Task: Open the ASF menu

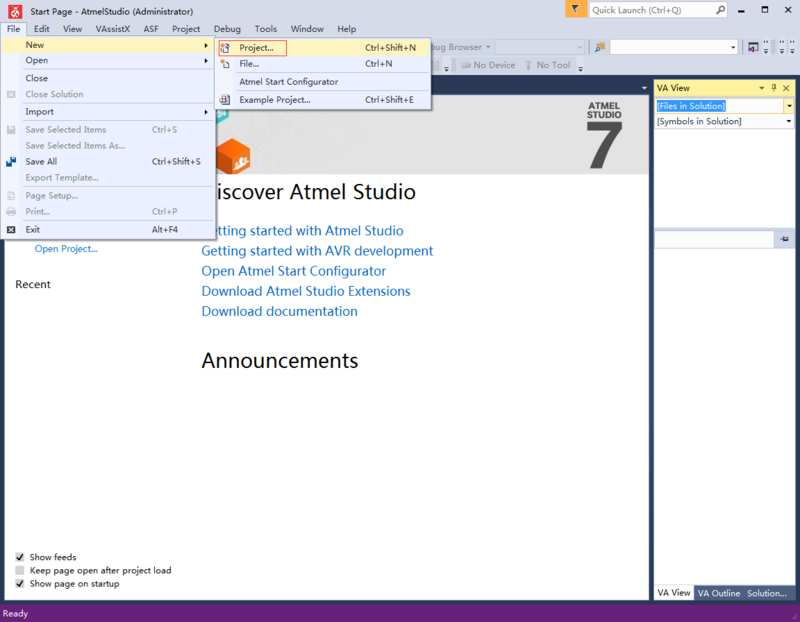Action: [x=151, y=29]
